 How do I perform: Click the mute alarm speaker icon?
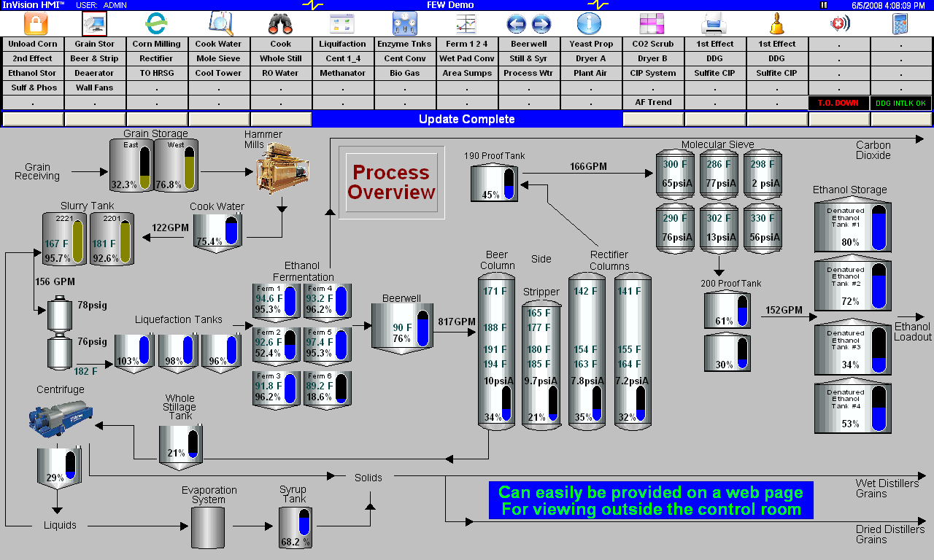pyautogui.click(x=839, y=24)
